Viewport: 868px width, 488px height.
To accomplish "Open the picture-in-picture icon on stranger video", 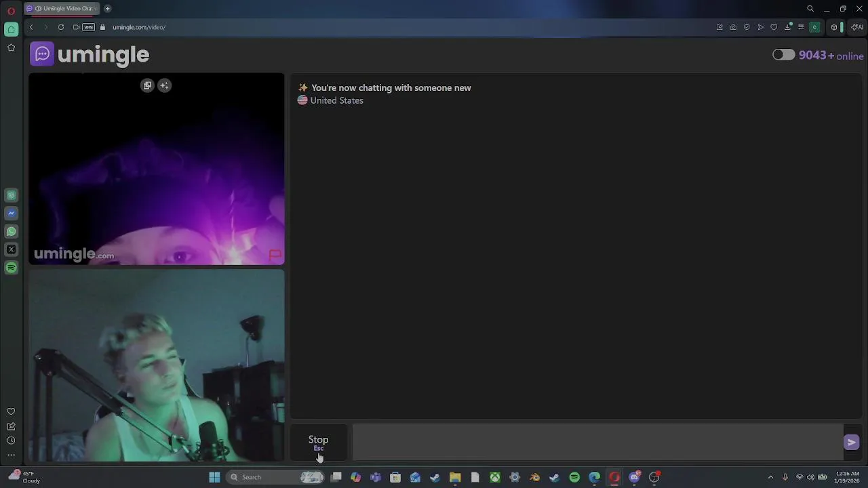I will click(x=147, y=85).
